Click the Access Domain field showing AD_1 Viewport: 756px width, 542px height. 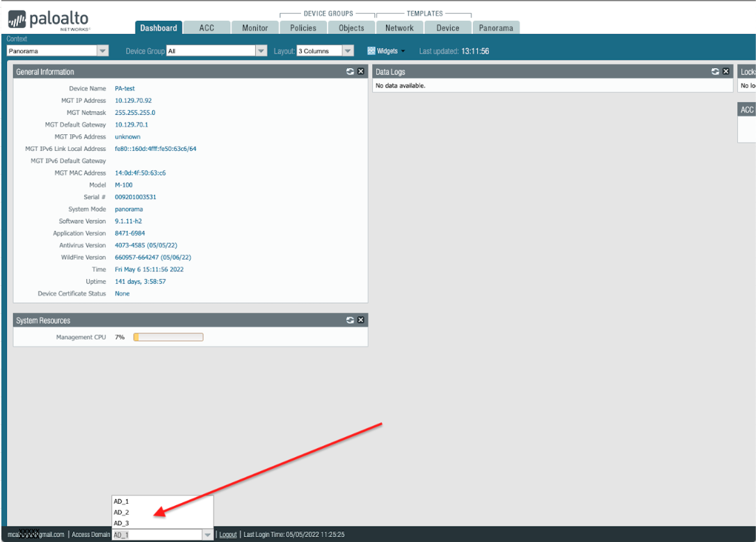coord(157,535)
